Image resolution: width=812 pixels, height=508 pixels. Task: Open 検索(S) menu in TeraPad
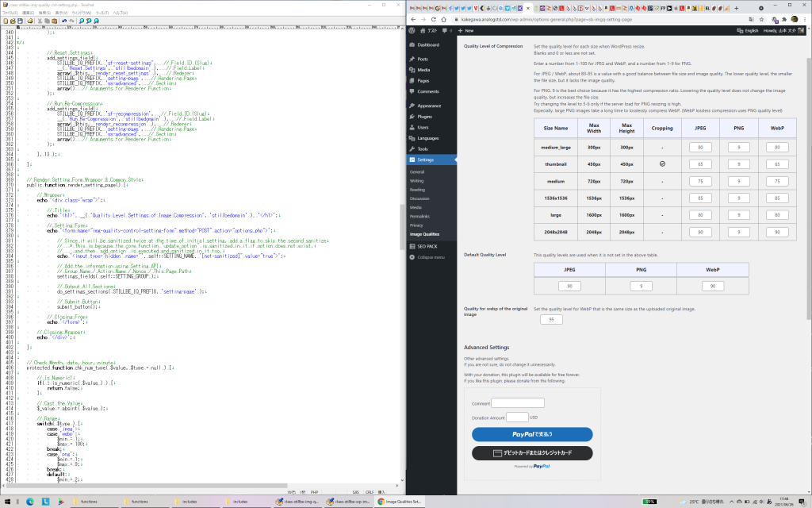(44, 13)
